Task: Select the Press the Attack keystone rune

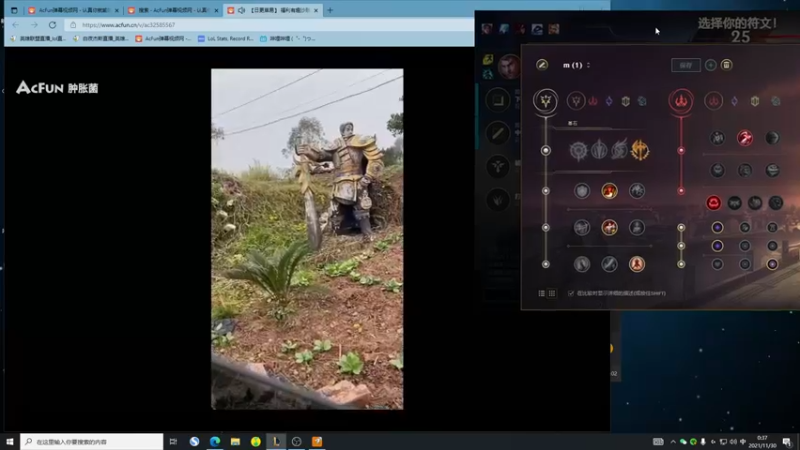Action: [579, 151]
